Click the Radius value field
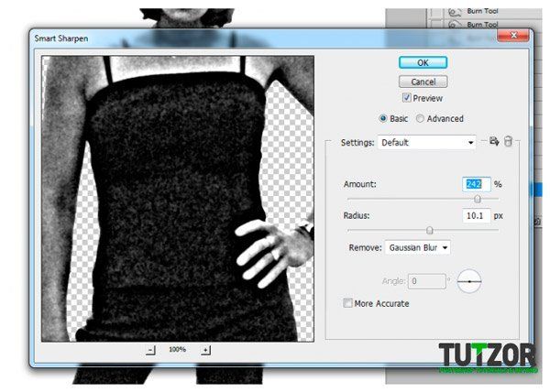Screen dimensions: 550x392 477,215
